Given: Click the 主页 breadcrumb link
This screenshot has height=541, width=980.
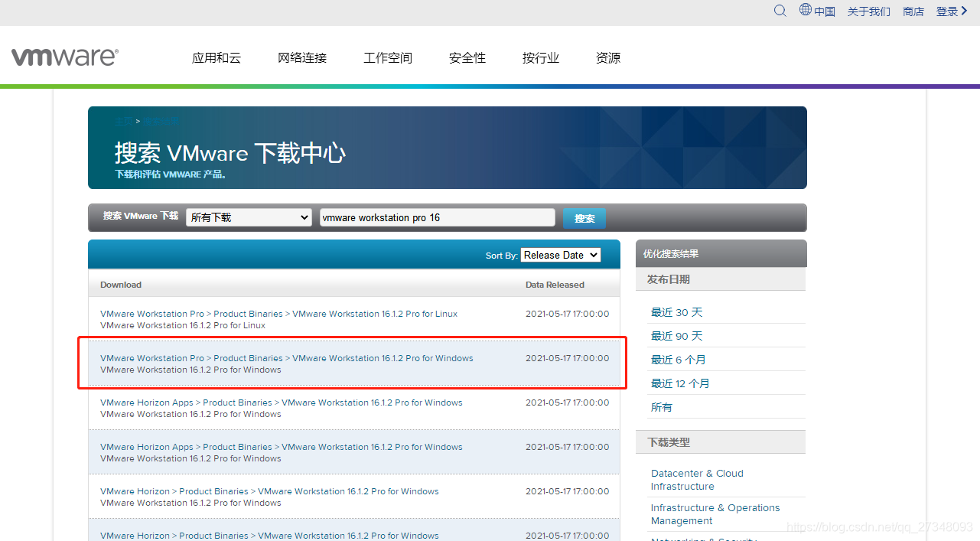Looking at the screenshot, I should pyautogui.click(x=123, y=121).
